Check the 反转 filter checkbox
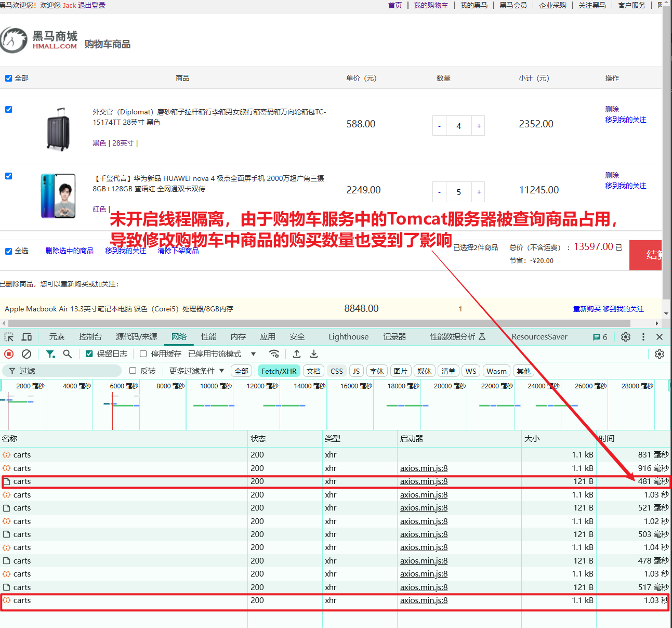Screen dimensions: 672x628 133,371
